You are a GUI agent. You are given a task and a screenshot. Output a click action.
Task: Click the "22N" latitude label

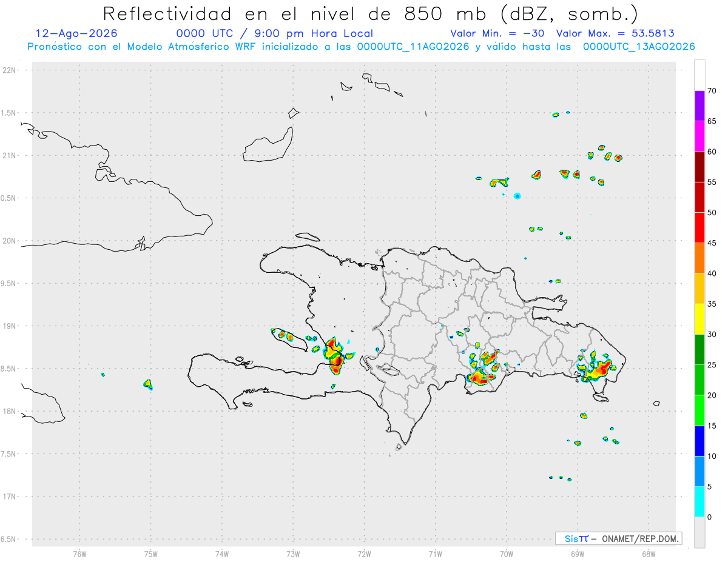tap(10, 70)
